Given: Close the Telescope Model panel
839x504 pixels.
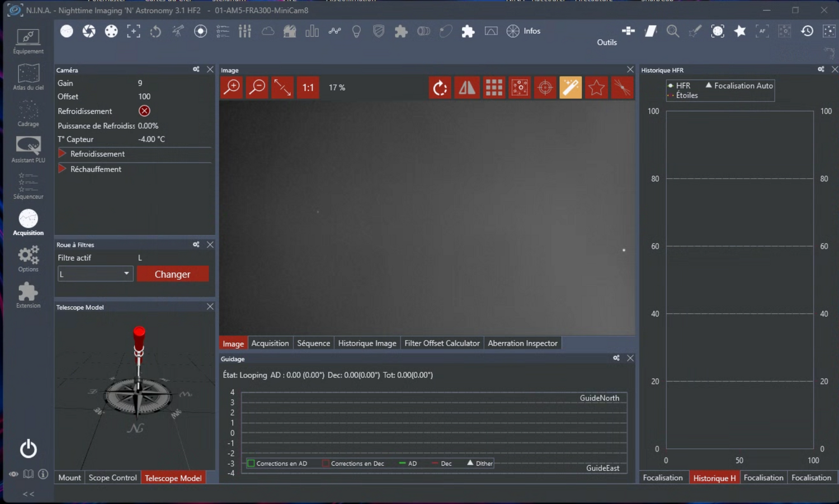Looking at the screenshot, I should (210, 307).
